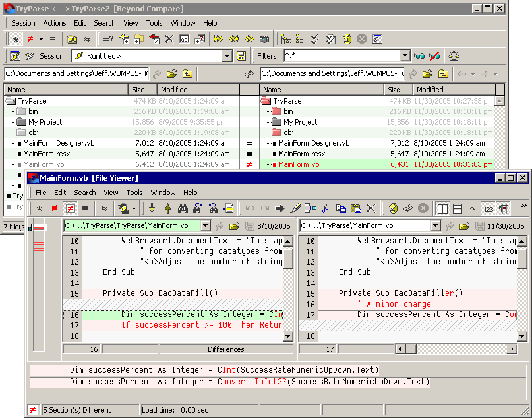Expand the File Viewer toolbar overflow chevron
Viewport: 532px width, 418px height.
click(x=524, y=205)
